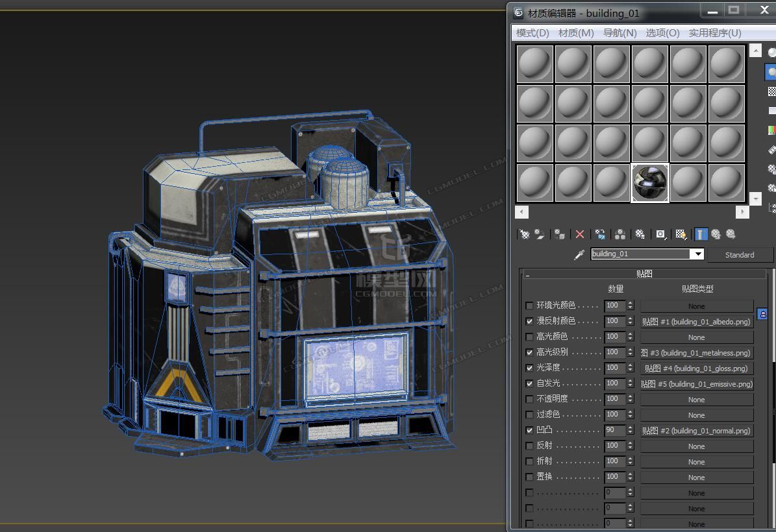Click Go Forward to Sibling icon

731,234
